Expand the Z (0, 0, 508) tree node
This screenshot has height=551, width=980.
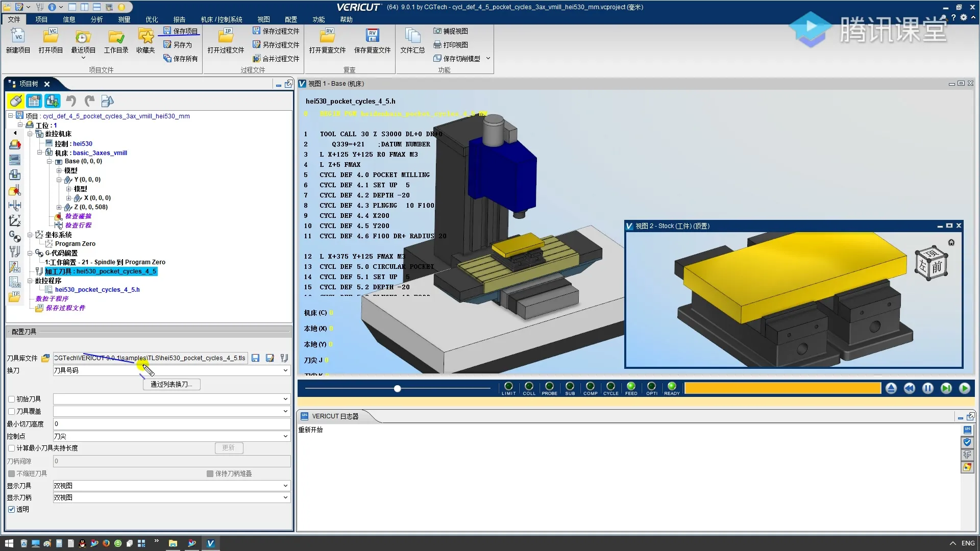(59, 207)
